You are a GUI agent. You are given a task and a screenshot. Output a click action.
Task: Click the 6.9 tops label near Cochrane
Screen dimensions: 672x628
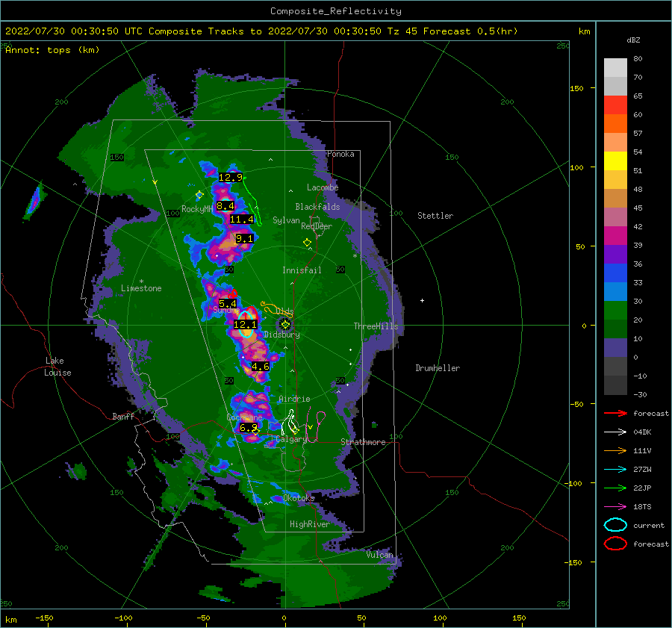coord(248,427)
